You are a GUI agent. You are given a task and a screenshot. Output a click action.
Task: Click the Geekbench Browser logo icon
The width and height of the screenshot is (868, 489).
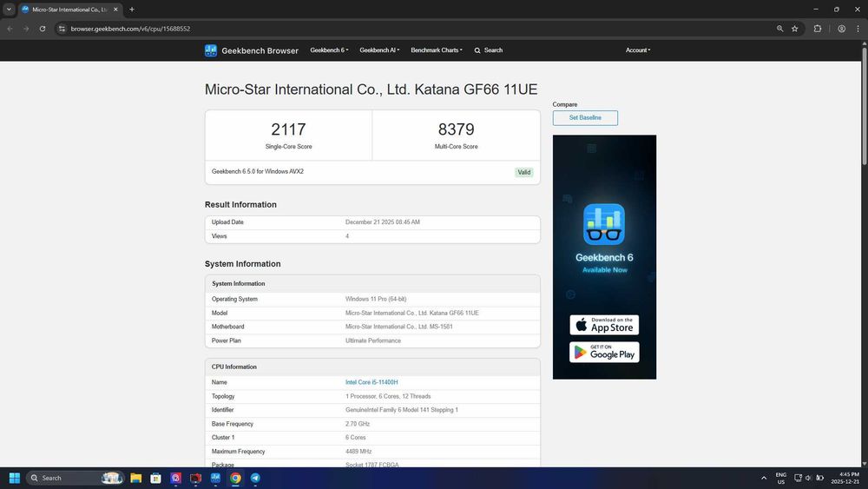click(x=210, y=50)
